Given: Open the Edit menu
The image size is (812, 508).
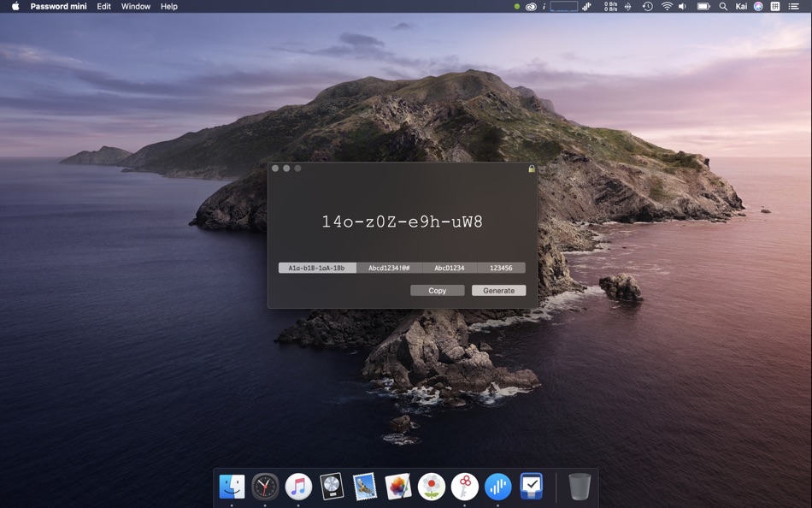Looking at the screenshot, I should click(103, 6).
